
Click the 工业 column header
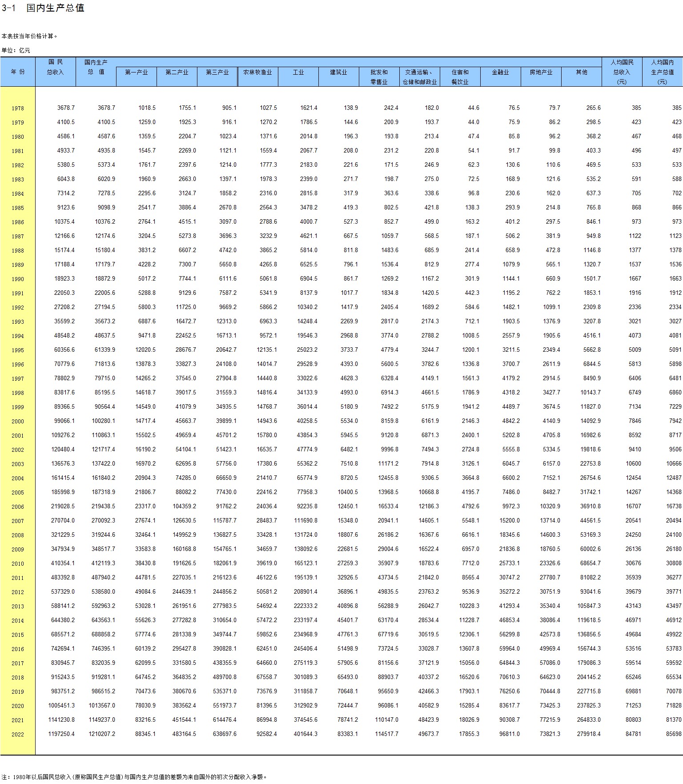(x=298, y=72)
